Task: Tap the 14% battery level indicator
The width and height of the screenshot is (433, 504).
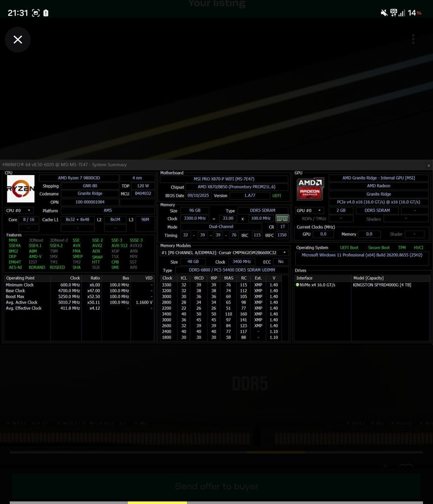Action: 415,13
